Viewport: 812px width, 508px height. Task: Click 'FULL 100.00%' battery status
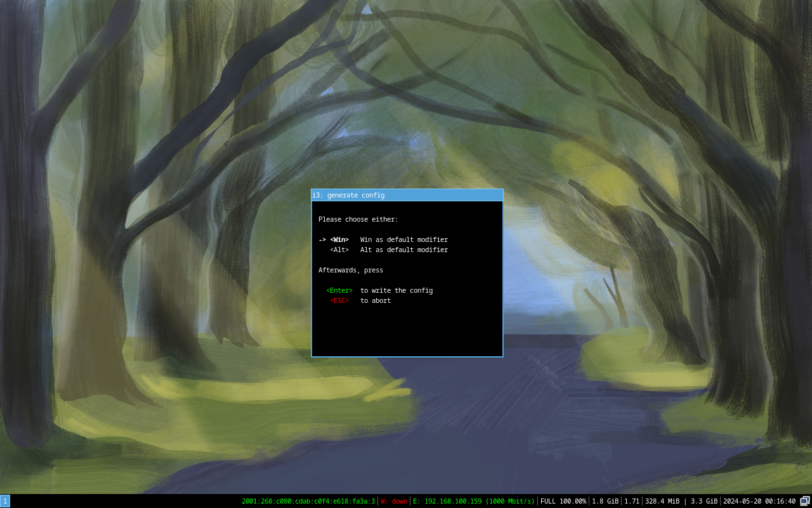tap(563, 501)
